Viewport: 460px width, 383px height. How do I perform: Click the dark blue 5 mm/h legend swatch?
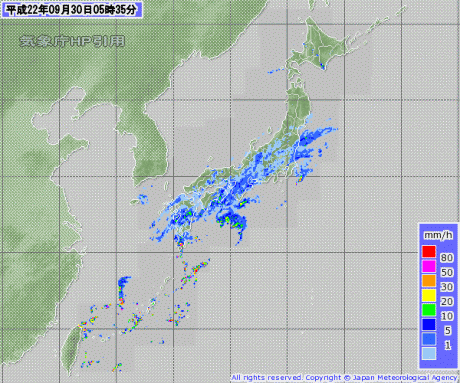[x=429, y=324]
